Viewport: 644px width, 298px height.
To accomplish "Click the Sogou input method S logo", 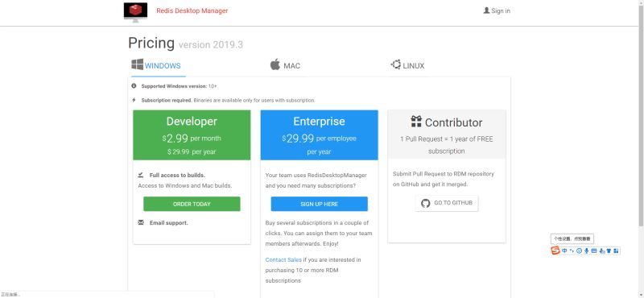I will coord(555,250).
